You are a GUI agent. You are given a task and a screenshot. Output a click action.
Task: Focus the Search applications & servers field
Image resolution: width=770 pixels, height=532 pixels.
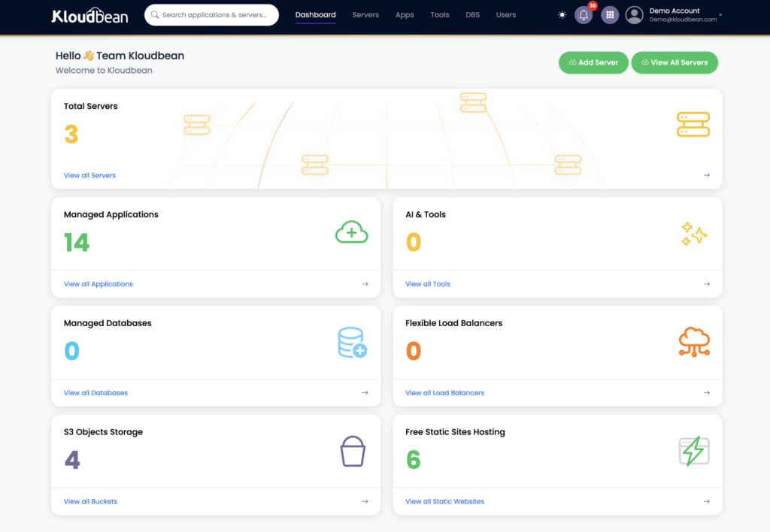point(211,15)
